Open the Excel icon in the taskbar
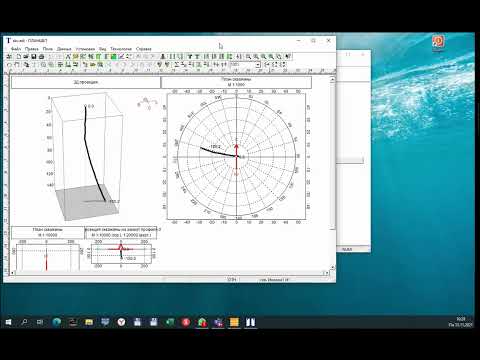Screen dimensions: 480x360 click(x=170, y=322)
